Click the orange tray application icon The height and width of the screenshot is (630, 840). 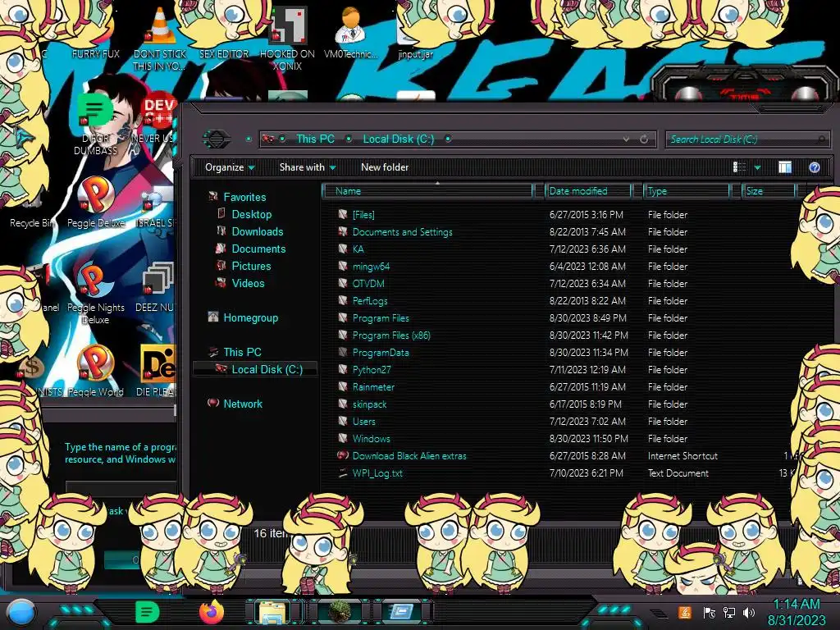coord(685,612)
